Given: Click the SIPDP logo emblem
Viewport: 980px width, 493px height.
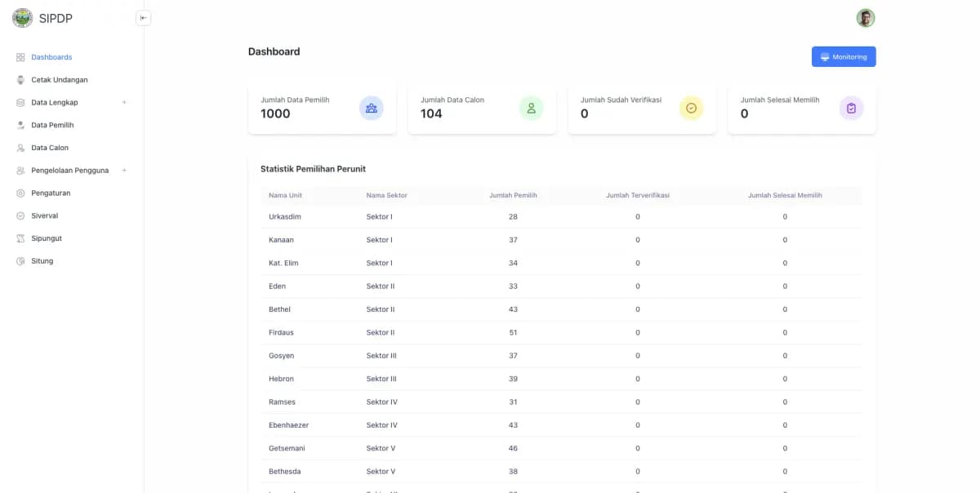Looking at the screenshot, I should pyautogui.click(x=23, y=18).
